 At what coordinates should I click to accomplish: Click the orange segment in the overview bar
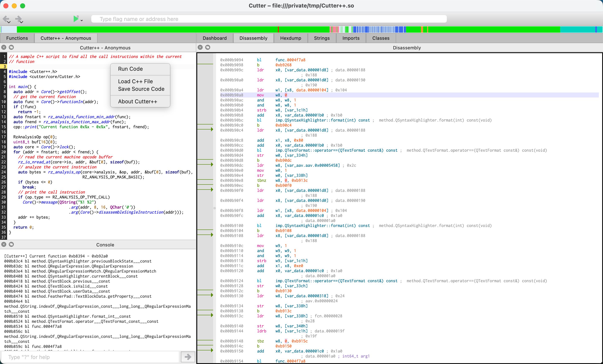422,29
